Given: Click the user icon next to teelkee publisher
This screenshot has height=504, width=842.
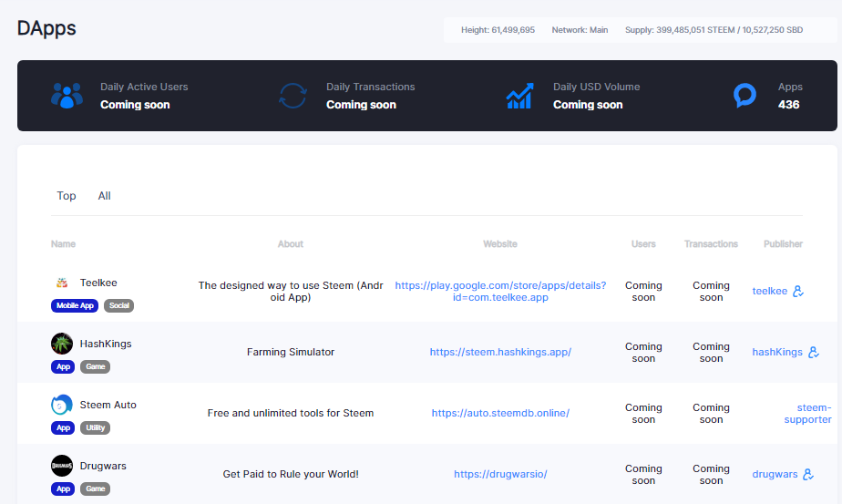Looking at the screenshot, I should coord(798,292).
